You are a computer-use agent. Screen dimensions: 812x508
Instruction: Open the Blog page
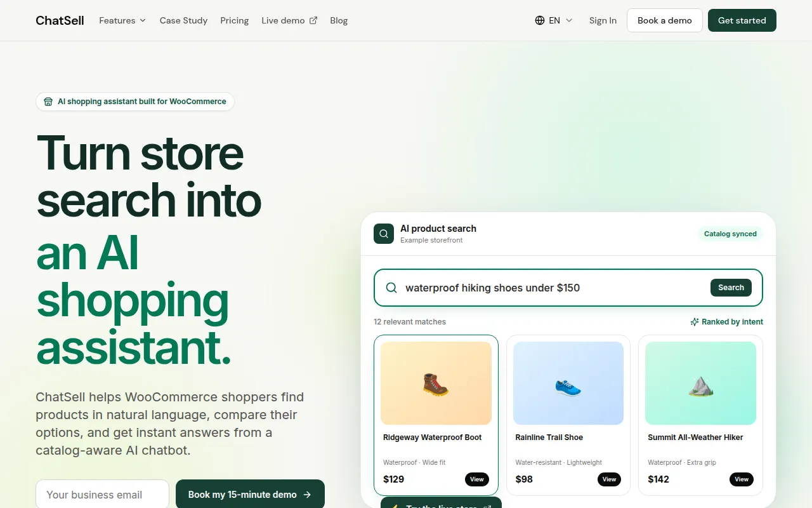click(x=339, y=20)
